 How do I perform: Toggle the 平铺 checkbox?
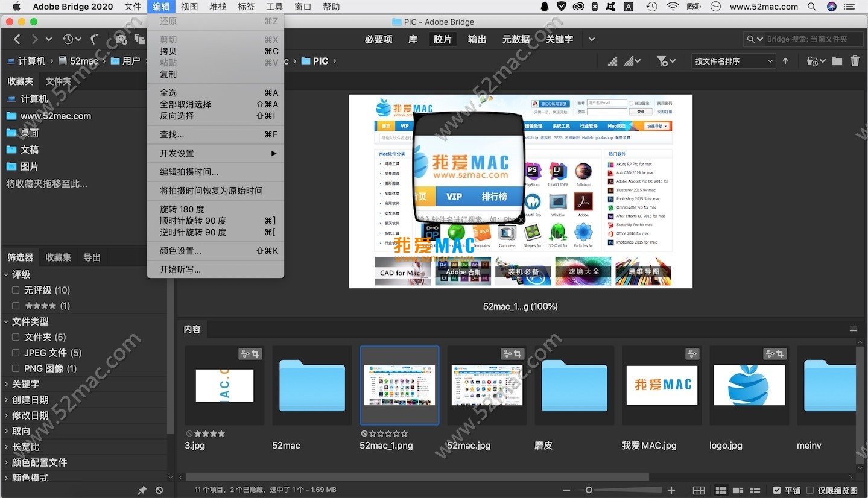click(x=777, y=491)
